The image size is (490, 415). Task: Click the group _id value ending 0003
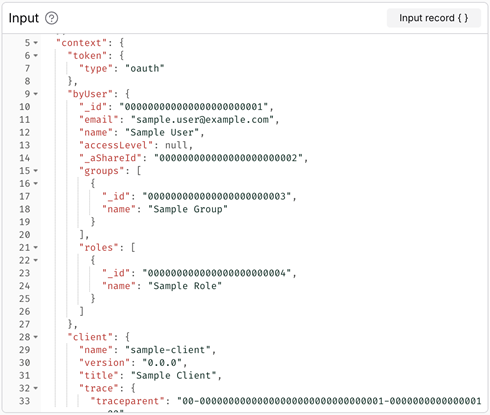tap(217, 196)
